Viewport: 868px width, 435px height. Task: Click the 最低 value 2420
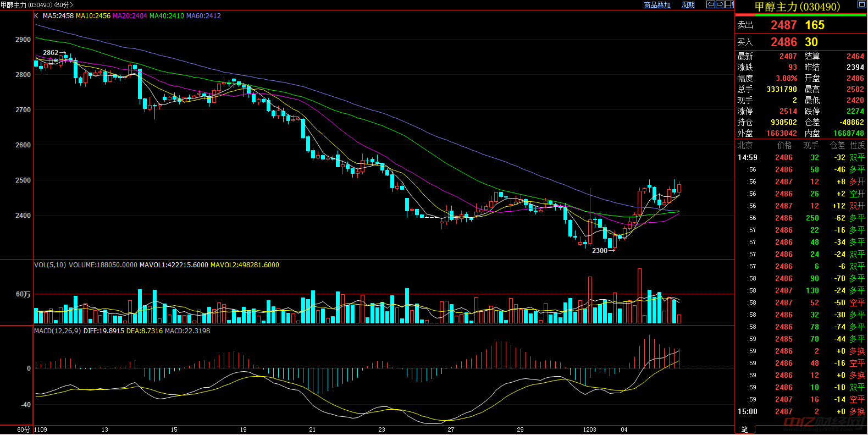(x=855, y=100)
